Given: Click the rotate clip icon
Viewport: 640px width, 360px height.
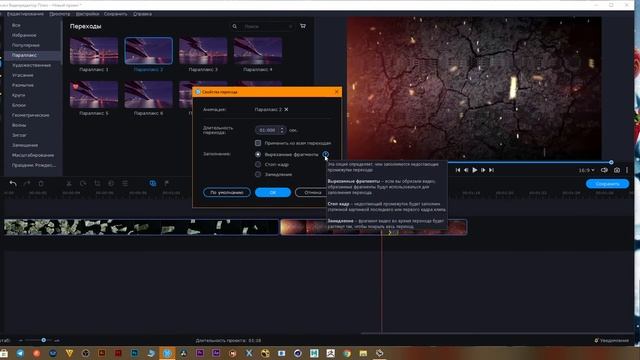Looking at the screenshot, I should click(x=83, y=184).
